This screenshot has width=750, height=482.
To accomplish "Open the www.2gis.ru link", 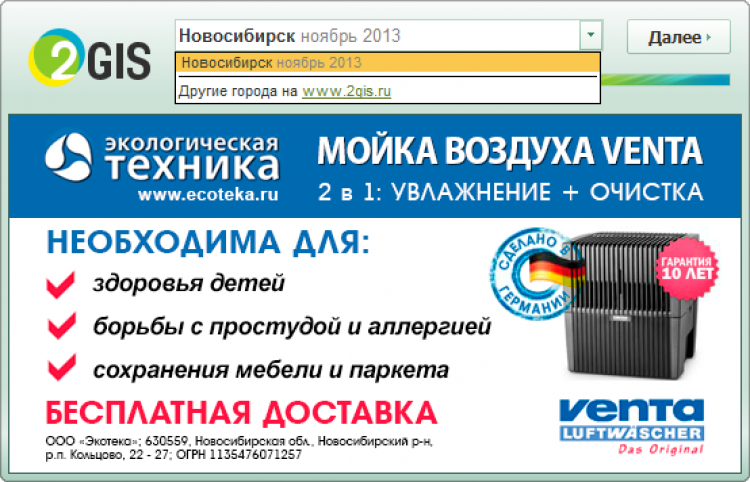I will (346, 91).
